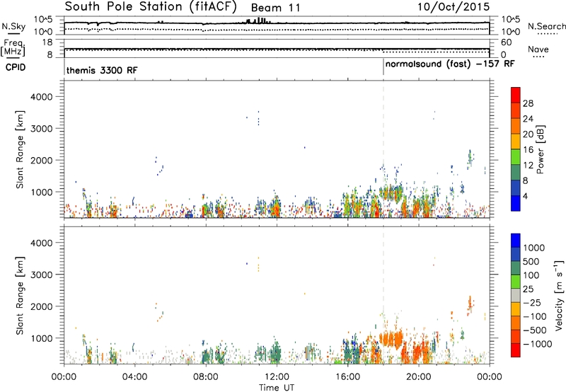The width and height of the screenshot is (566, 392).
Task: Click the 'Freq. [MHz]' axis label
Action: pyautogui.click(x=13, y=47)
